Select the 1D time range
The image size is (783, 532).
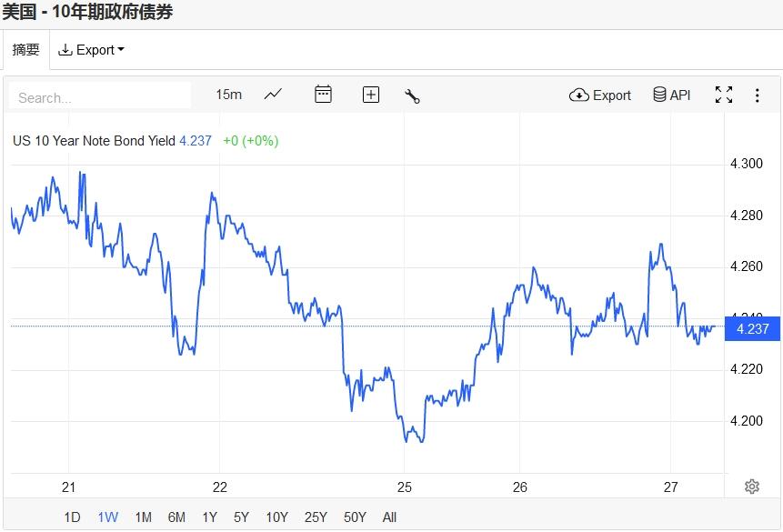coord(72,517)
